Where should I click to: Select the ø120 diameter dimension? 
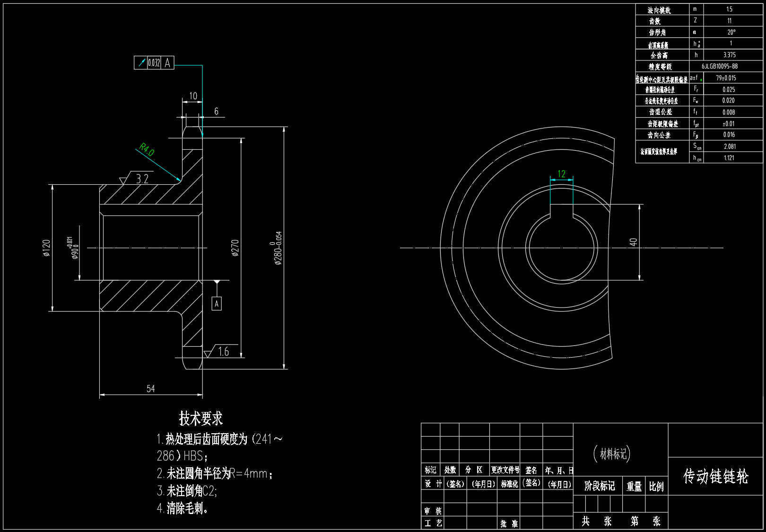(x=46, y=248)
